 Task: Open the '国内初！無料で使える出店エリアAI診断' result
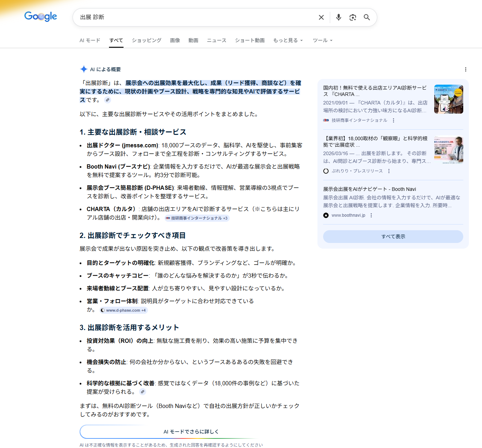click(x=375, y=91)
